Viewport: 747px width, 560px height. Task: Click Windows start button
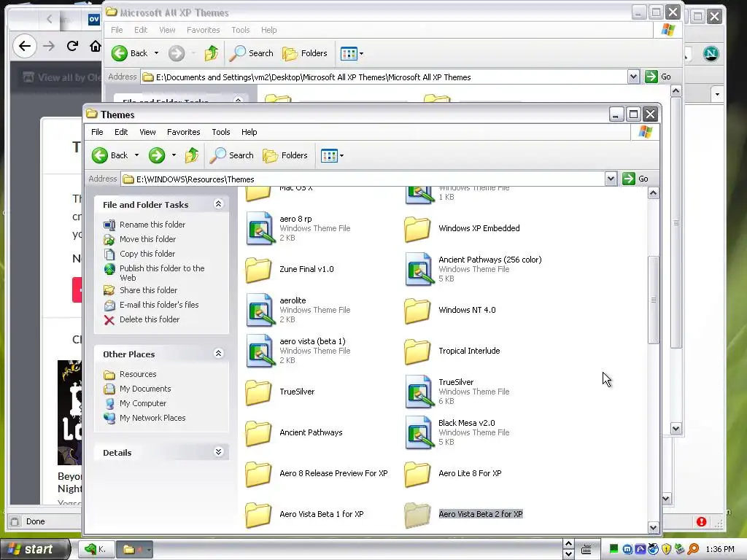point(35,549)
